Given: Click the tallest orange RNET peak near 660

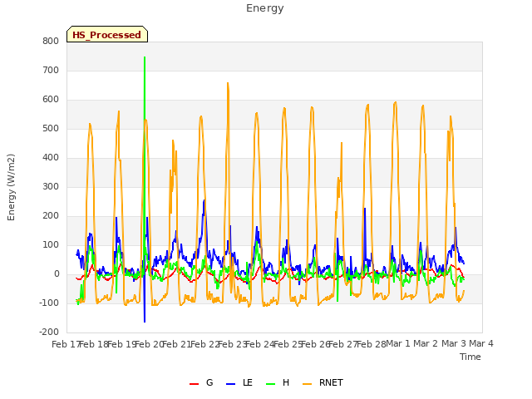Looking at the screenshot, I should click(x=228, y=83).
